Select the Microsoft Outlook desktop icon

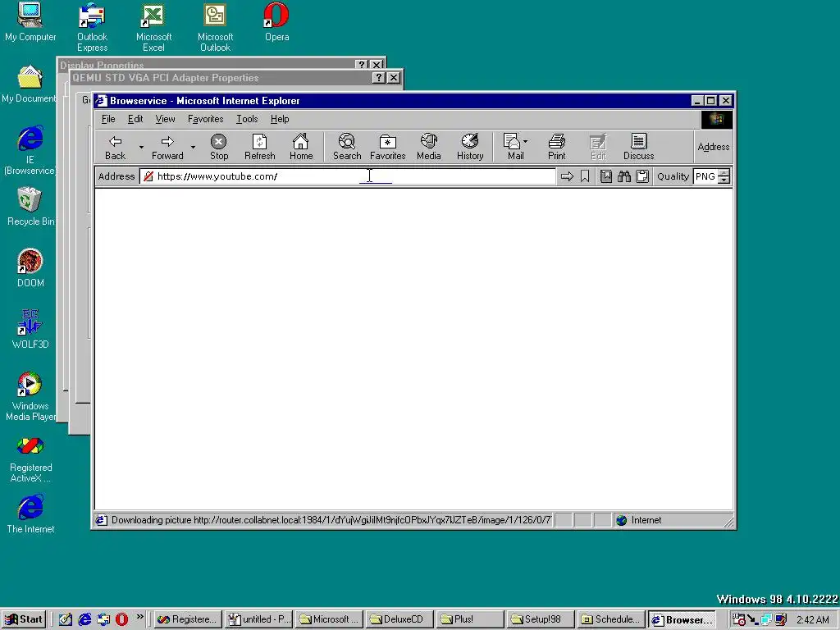(x=215, y=27)
